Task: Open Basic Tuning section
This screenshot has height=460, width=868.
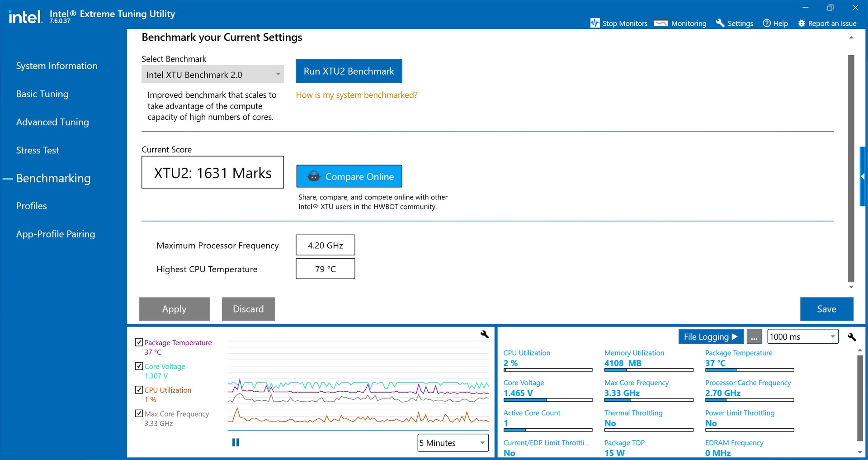Action: click(x=42, y=94)
